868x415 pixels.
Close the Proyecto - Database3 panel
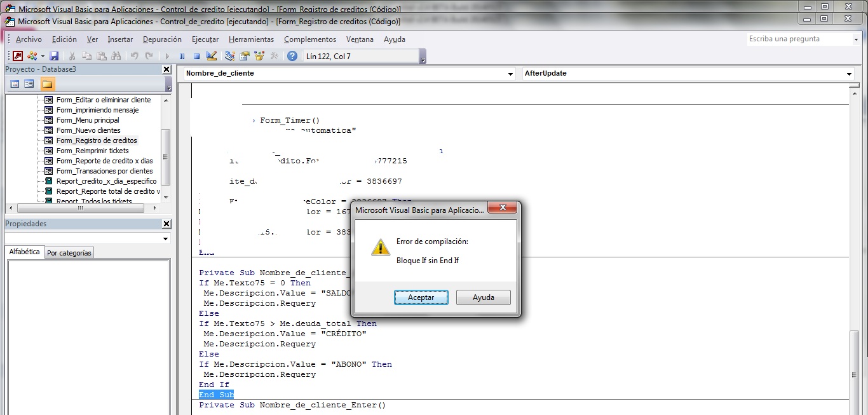166,69
